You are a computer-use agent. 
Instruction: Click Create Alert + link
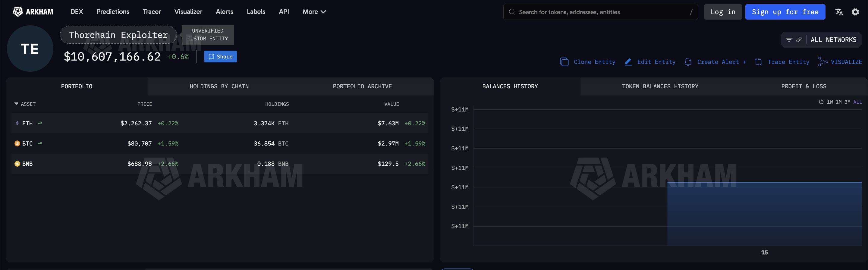tap(722, 62)
